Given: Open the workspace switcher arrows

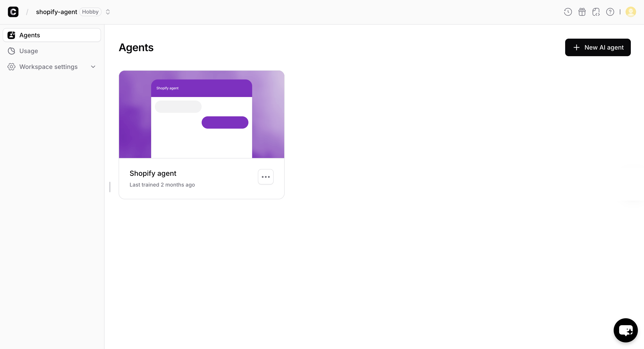Looking at the screenshot, I should 108,12.
